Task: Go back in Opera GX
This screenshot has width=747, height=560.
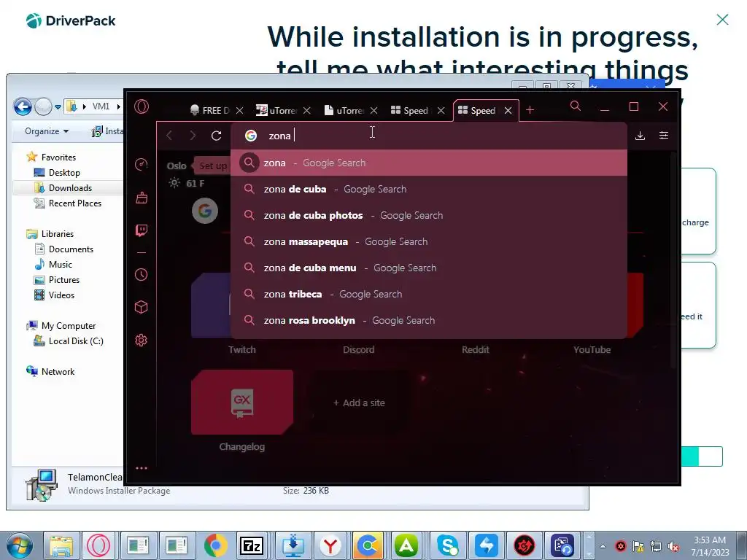Action: (x=169, y=136)
